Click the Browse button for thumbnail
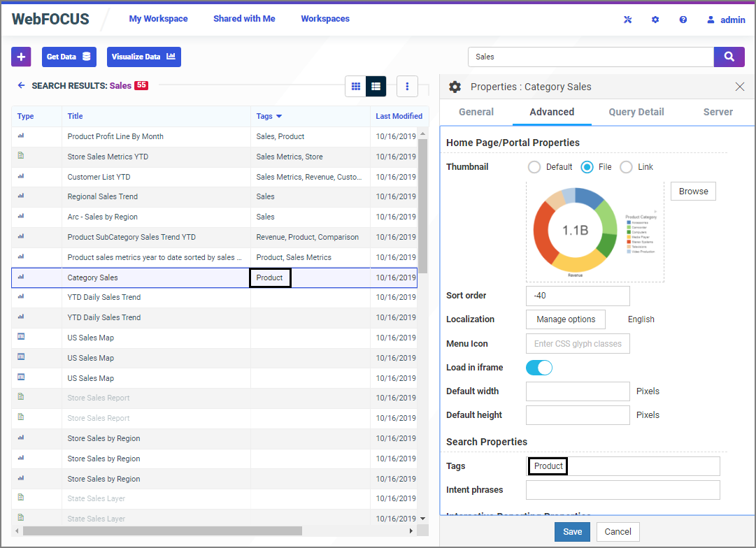The width and height of the screenshot is (756, 548). click(x=693, y=192)
